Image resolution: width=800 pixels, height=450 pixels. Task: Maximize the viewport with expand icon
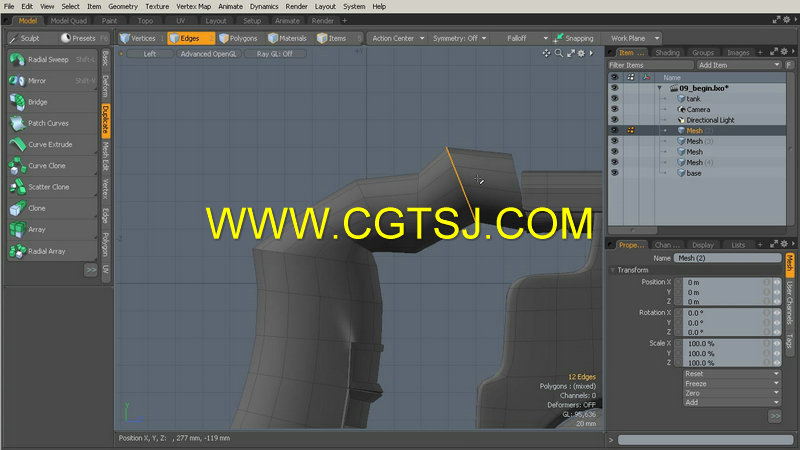571,53
